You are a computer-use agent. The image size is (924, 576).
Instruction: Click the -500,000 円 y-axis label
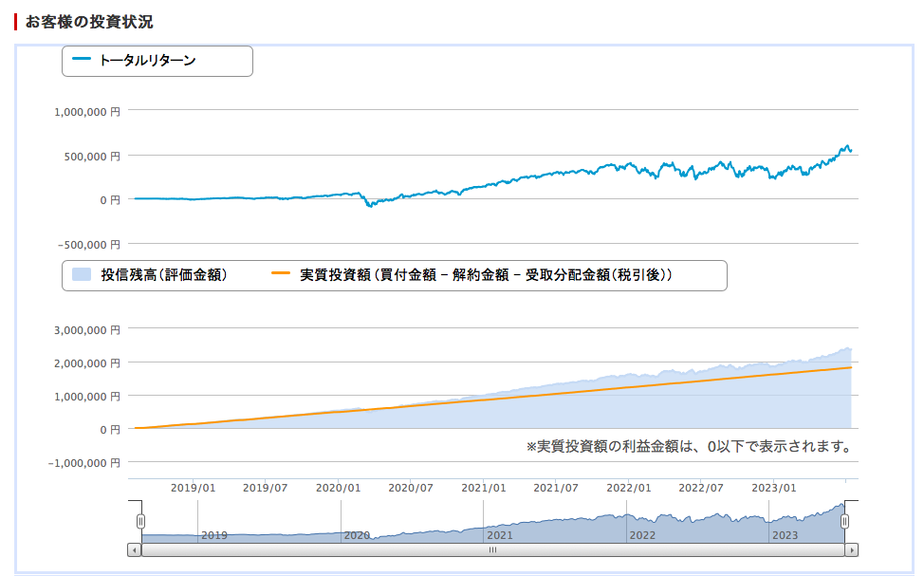tap(89, 245)
